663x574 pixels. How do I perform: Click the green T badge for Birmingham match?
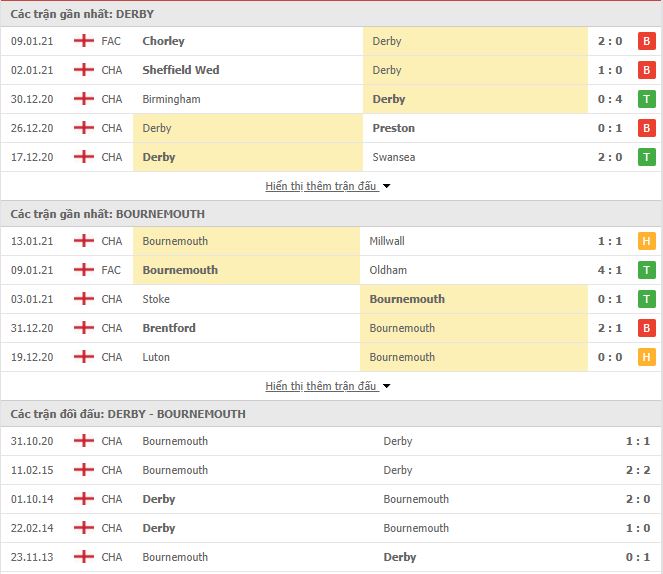(647, 99)
